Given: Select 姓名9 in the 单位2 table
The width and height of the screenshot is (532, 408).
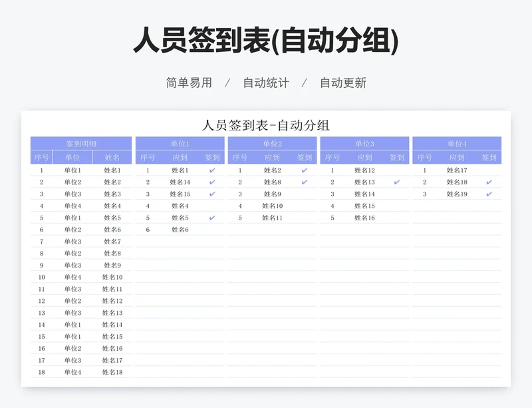Looking at the screenshot, I should tap(272, 194).
